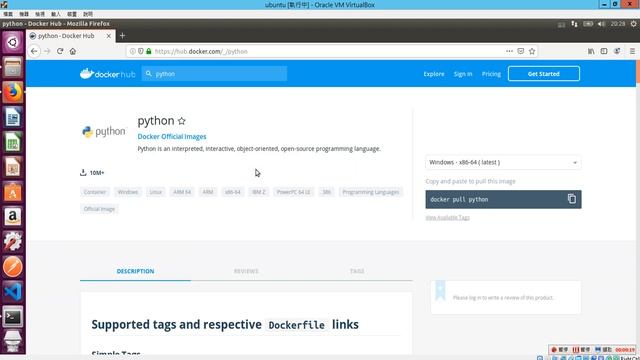Filter by the Programming Languages tag
This screenshot has height=360, width=640.
[371, 192]
